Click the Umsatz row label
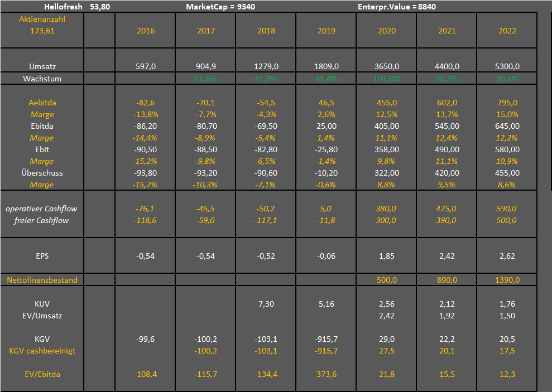Viewport: 552px width, 392px height. [x=42, y=66]
